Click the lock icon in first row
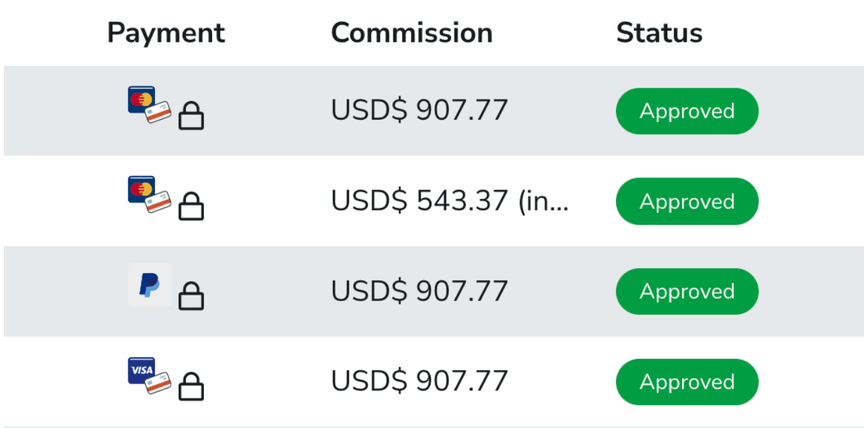868x428 pixels. (x=191, y=116)
